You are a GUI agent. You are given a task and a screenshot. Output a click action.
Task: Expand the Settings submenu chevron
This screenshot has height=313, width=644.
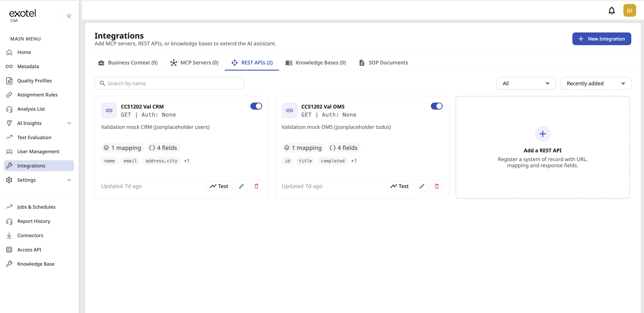point(69,180)
